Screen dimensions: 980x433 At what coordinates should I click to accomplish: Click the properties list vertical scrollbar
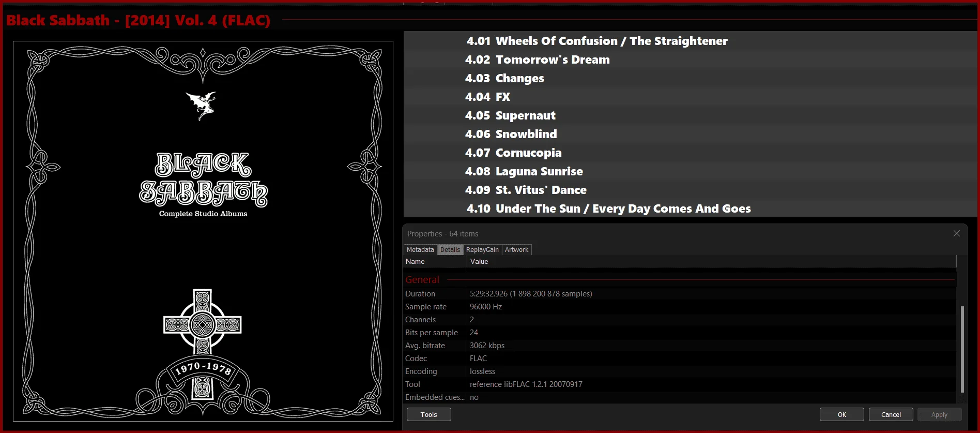click(962, 349)
